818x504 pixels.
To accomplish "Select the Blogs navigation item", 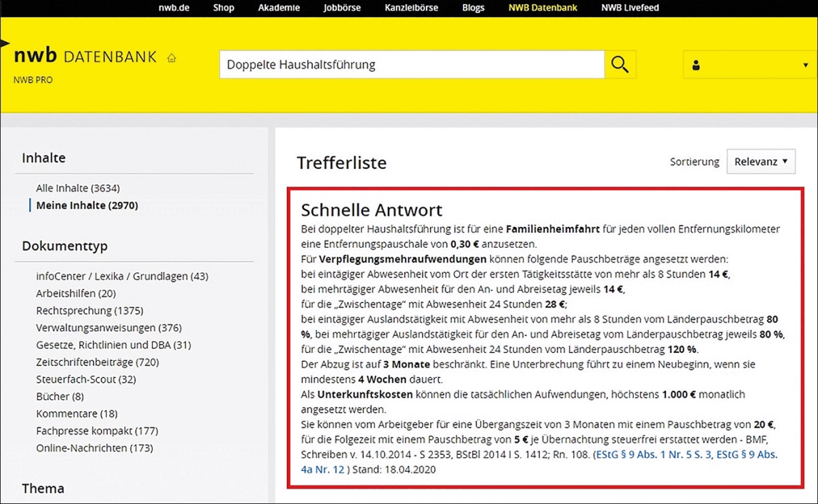I will [473, 8].
